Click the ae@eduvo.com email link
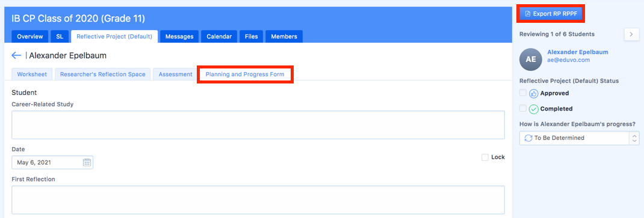The width and height of the screenshot is (644, 218). click(x=568, y=60)
